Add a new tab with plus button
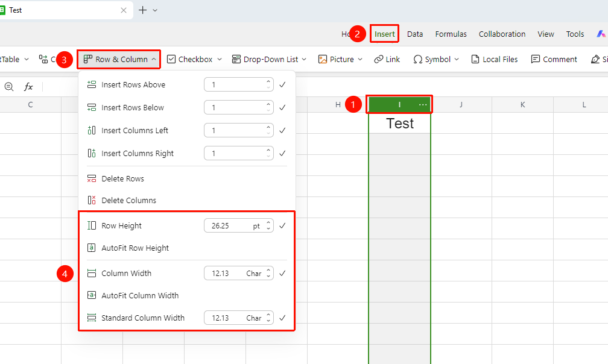This screenshot has width=608, height=364. point(143,10)
